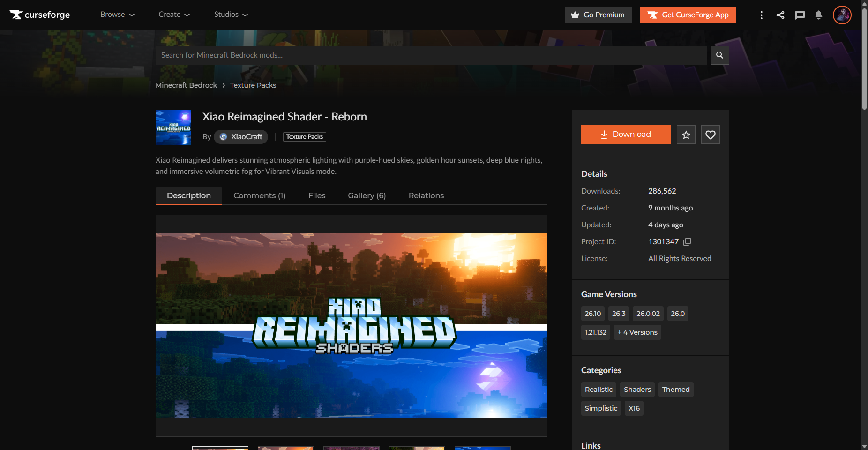The width and height of the screenshot is (868, 450).
Task: Go to the CurseForge home logo
Action: (40, 15)
